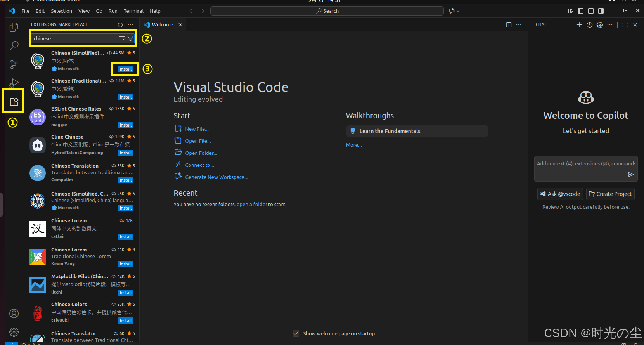The image size is (644, 345).
Task: Focus the Copilot chat input box
Action: 585,169
